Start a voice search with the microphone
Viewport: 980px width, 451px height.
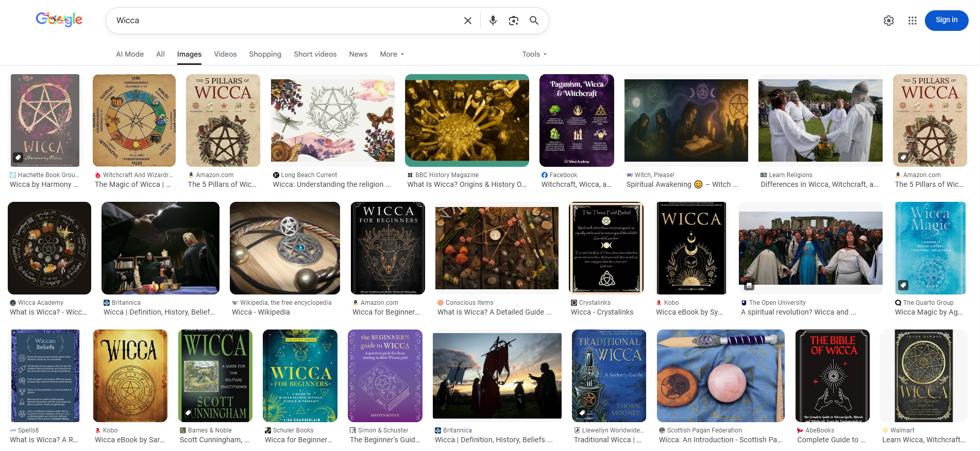click(x=493, y=21)
